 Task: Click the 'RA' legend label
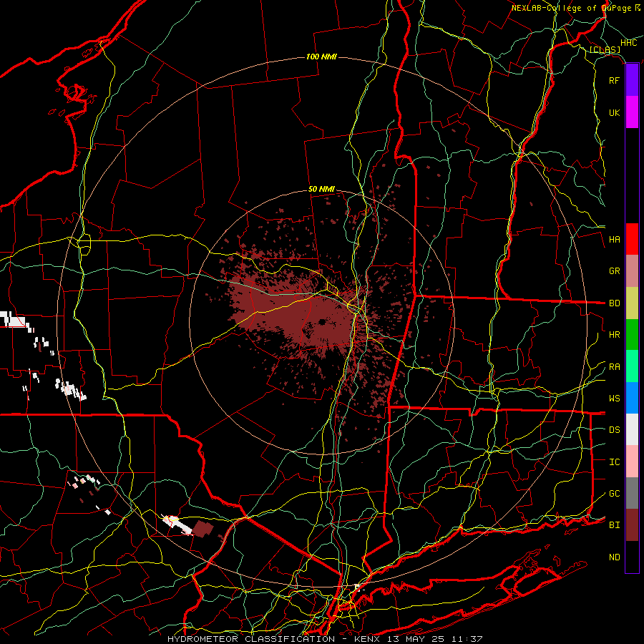614,367
